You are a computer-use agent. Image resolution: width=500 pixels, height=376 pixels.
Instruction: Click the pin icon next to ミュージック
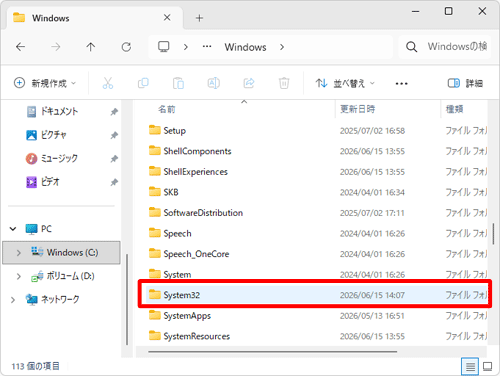(114, 159)
